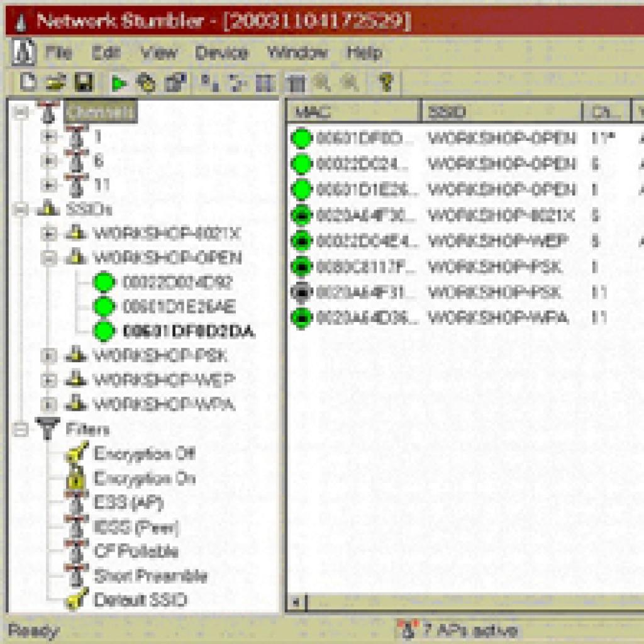
Task: Select the IBSS (Peer) filter
Action: 136,528
